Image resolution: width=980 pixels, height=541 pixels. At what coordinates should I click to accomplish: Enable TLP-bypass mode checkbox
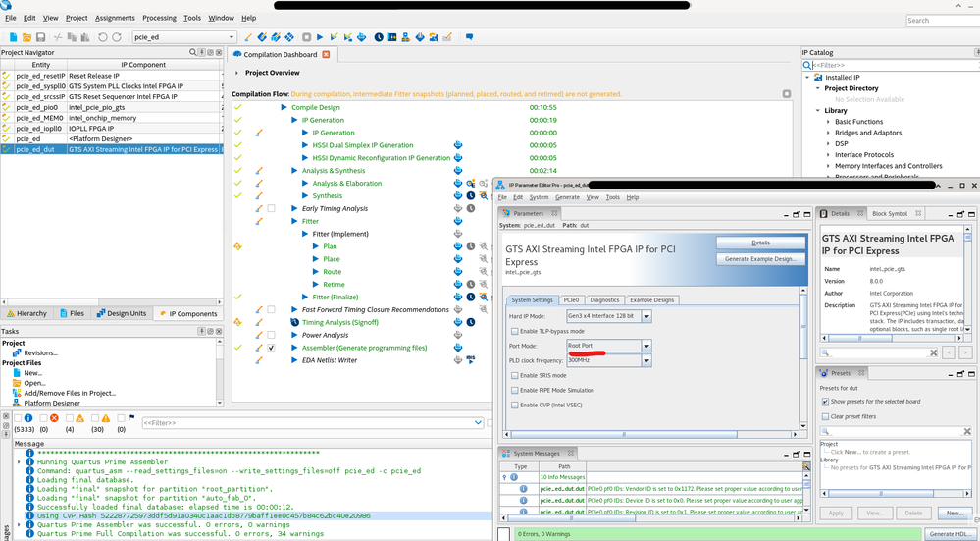(x=515, y=331)
